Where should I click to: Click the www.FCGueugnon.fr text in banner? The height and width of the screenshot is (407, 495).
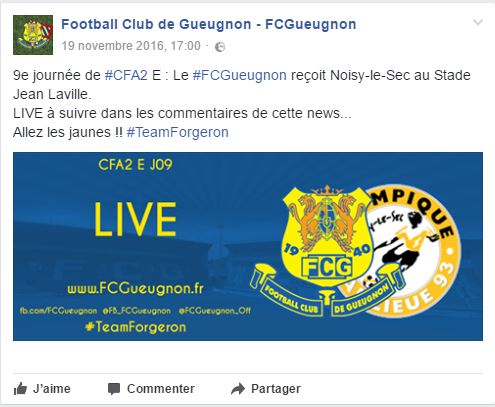click(x=135, y=289)
